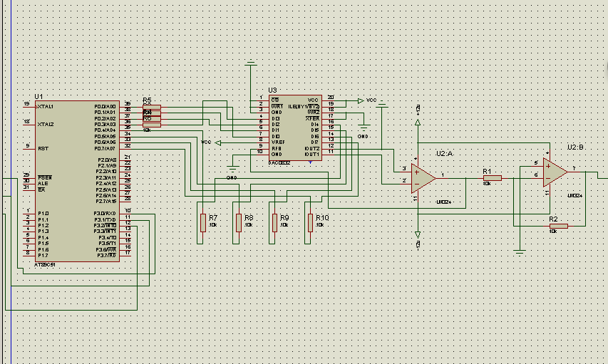The height and width of the screenshot is (364, 608).
Task: Click the ground symbol below op-amp U2:B input
Action: pos(520,252)
